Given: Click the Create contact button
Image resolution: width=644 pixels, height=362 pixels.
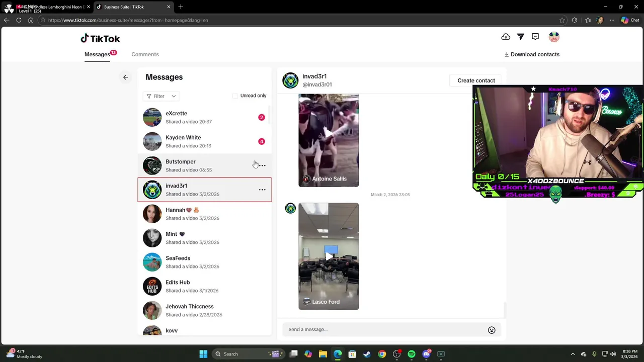Looking at the screenshot, I should [x=476, y=80].
